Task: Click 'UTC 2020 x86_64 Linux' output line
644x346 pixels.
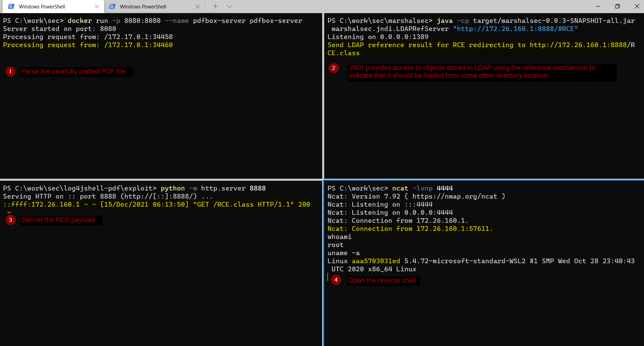Action: (374, 269)
